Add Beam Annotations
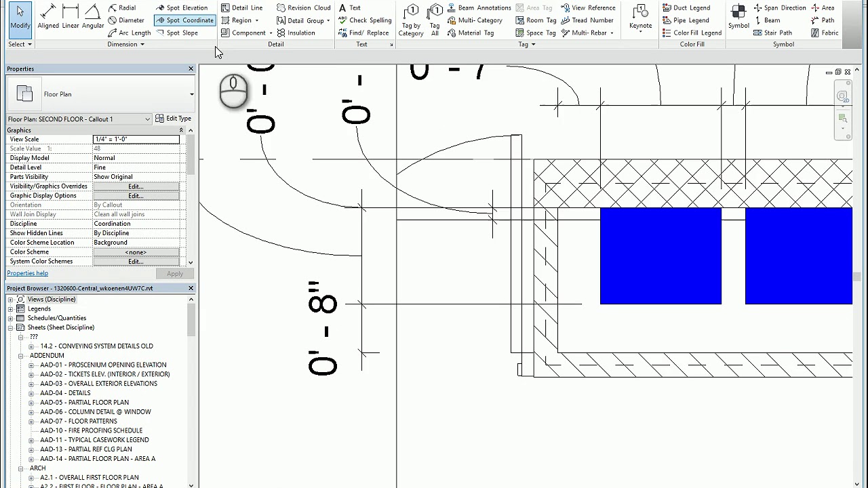 [479, 8]
